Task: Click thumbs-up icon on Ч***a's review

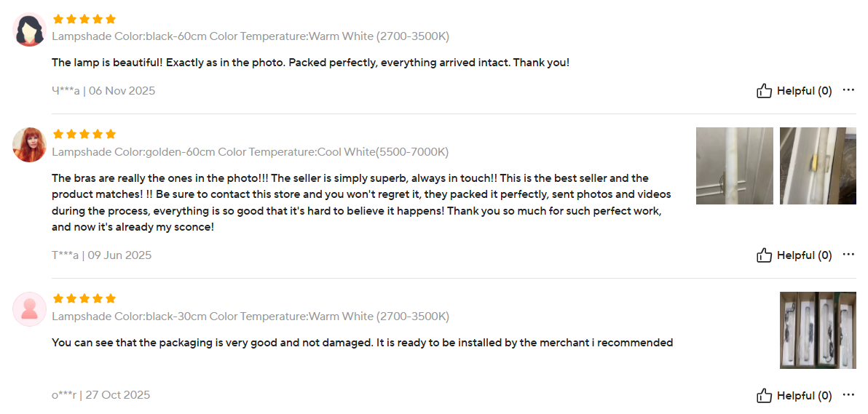Action: (x=764, y=91)
